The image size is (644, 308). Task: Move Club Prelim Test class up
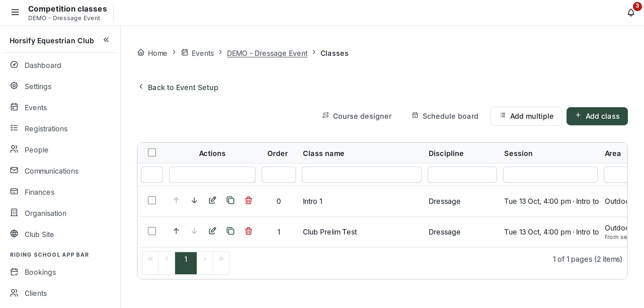pos(176,231)
